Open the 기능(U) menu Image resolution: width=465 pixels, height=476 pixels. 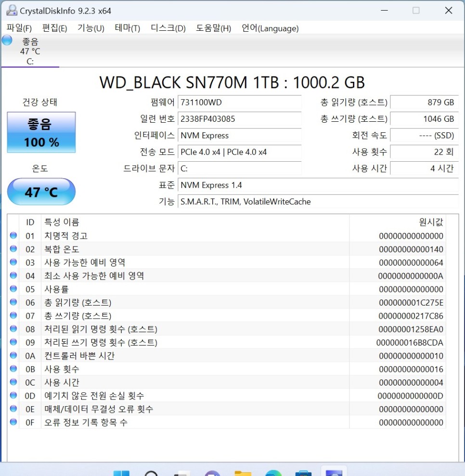tap(90, 28)
